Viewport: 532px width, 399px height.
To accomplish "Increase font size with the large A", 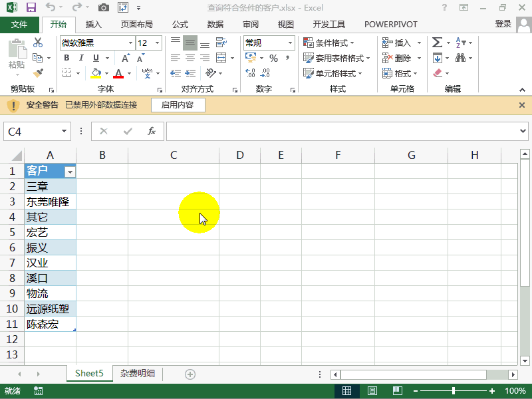I will 126,58.
